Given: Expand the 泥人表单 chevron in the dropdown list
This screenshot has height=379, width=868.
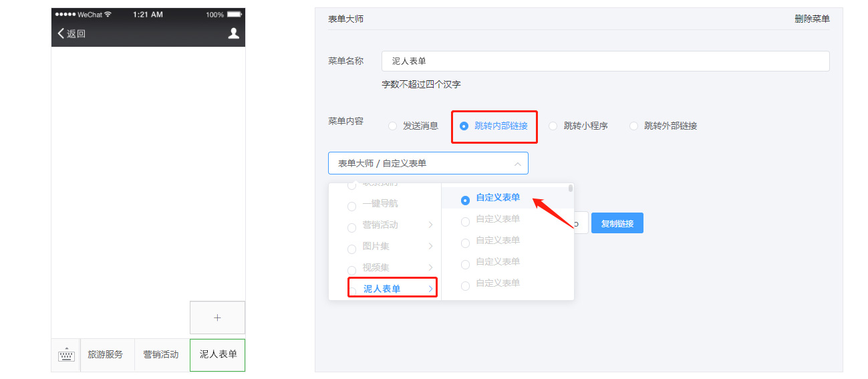Looking at the screenshot, I should click(431, 289).
